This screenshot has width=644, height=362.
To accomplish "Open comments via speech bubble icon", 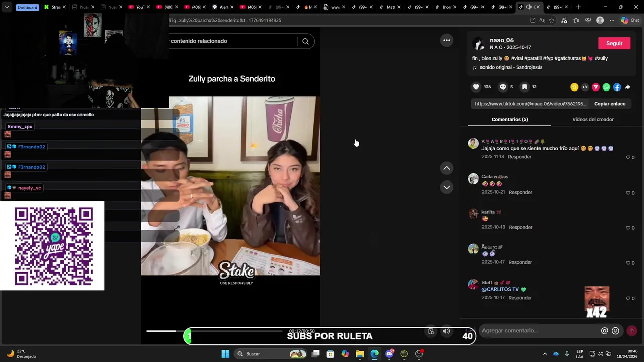I will pyautogui.click(x=503, y=87).
